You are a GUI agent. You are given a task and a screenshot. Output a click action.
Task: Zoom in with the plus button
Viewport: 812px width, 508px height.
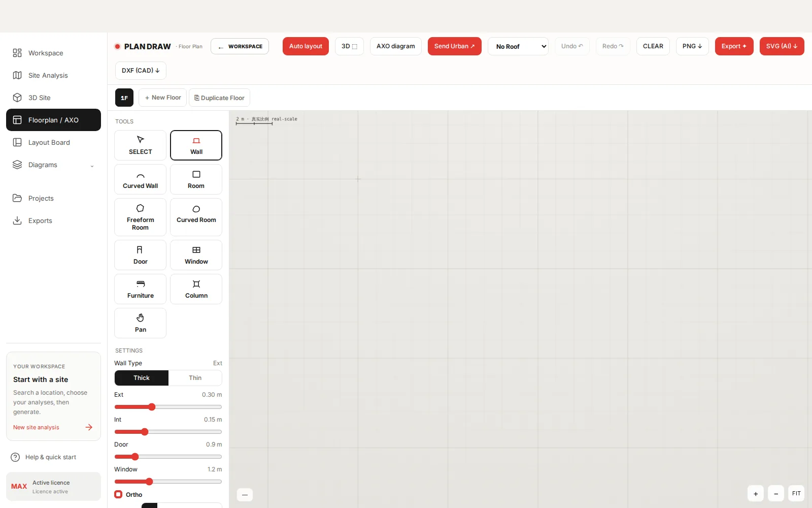click(x=756, y=493)
